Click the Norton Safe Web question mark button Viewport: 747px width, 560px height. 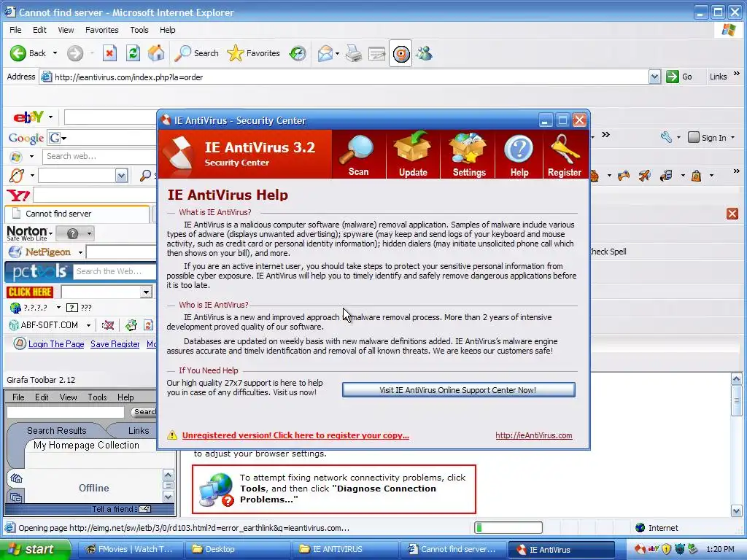coord(72,233)
